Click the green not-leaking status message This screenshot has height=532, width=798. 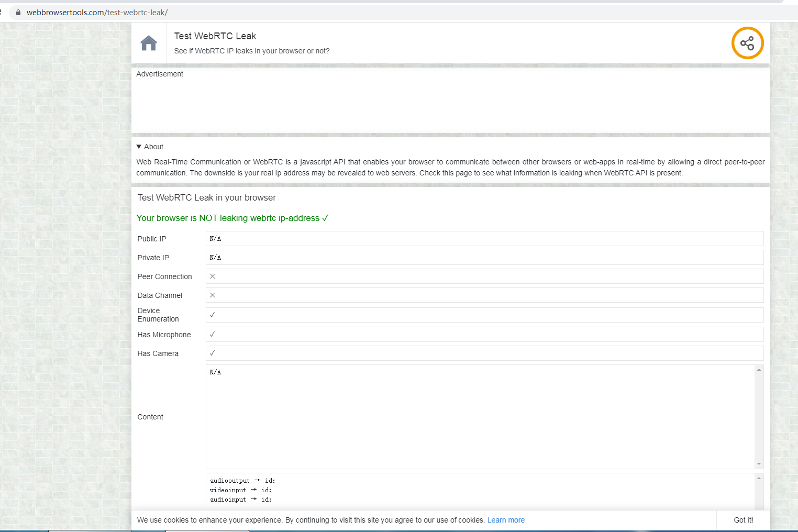pos(232,218)
